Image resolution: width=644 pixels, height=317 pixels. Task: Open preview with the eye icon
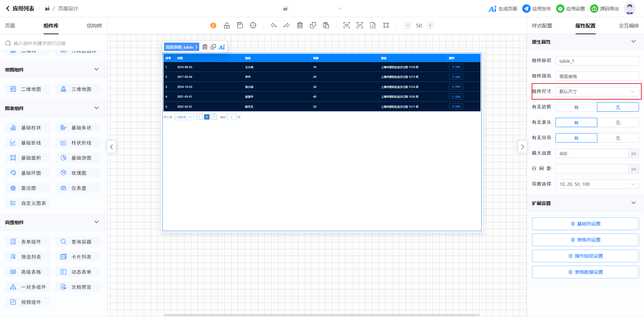pos(346,25)
